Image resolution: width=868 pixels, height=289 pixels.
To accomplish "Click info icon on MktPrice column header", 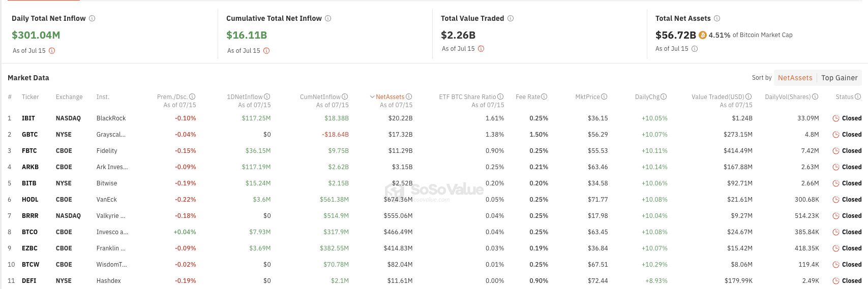I will tap(604, 97).
